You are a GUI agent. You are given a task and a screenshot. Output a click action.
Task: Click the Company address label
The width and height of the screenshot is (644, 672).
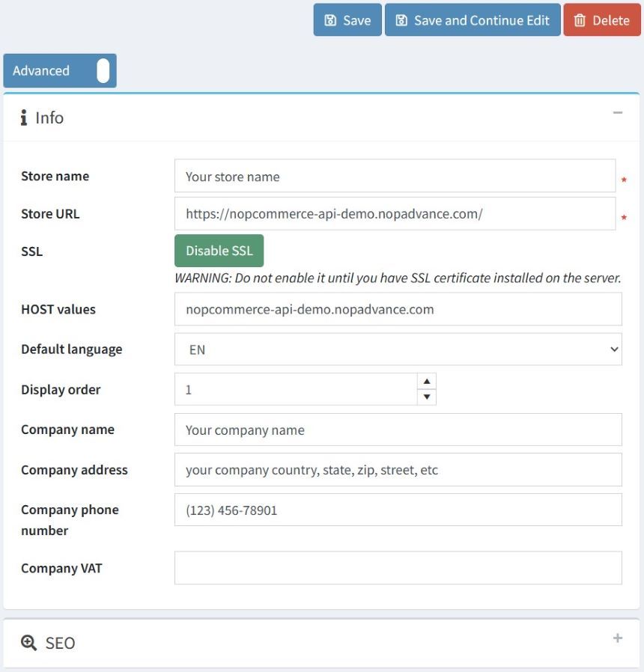(x=74, y=470)
